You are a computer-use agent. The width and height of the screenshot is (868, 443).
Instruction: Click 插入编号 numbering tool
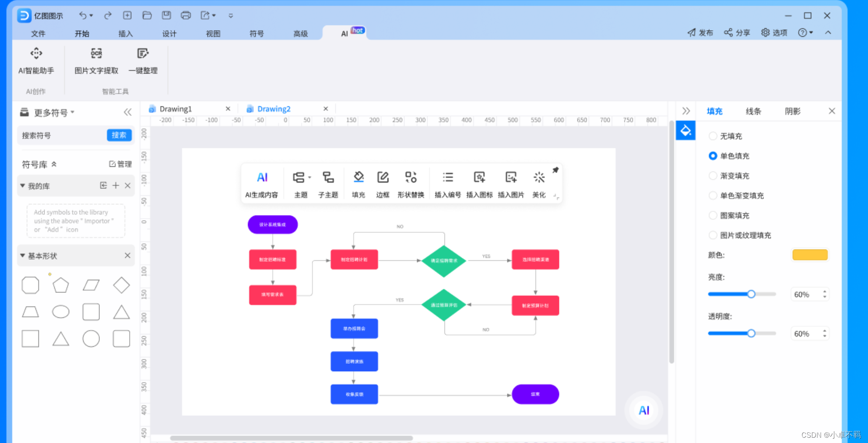click(x=447, y=185)
